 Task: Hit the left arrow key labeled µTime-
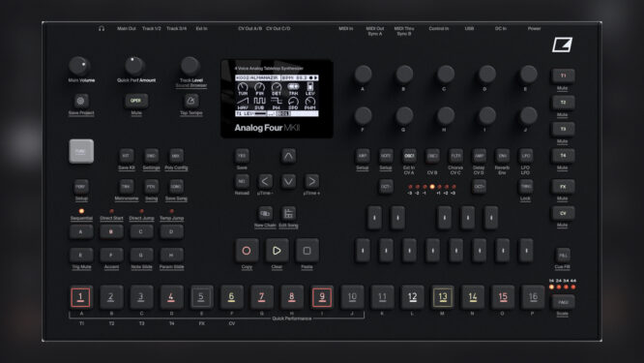[x=265, y=181]
